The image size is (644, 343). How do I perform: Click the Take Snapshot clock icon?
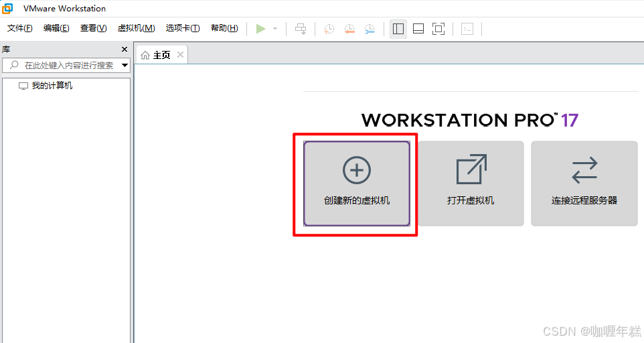(x=329, y=29)
